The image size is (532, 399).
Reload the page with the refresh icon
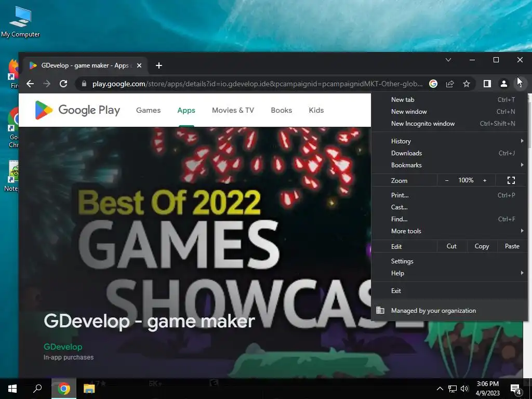[x=63, y=84]
